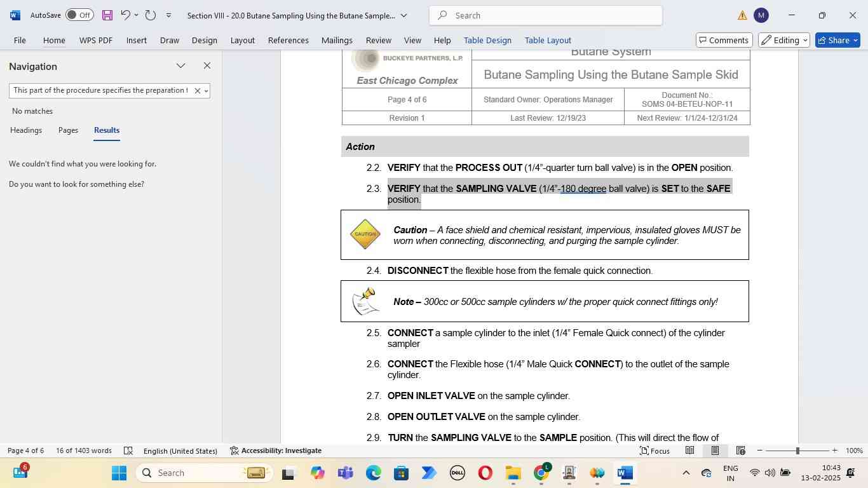Open the References tab
The width and height of the screenshot is (868, 488).
(x=288, y=40)
